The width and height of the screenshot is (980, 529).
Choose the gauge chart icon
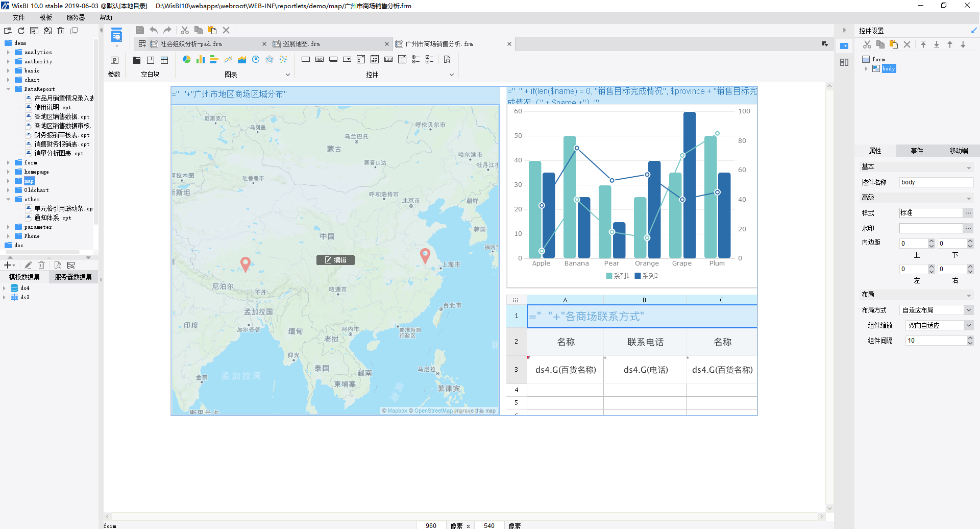coord(256,60)
